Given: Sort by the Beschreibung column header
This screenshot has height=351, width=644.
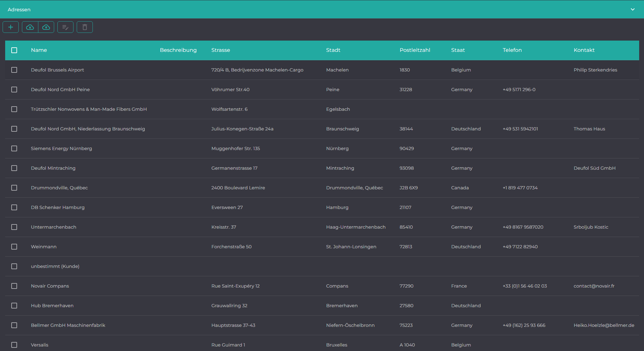Looking at the screenshot, I should coord(178,50).
